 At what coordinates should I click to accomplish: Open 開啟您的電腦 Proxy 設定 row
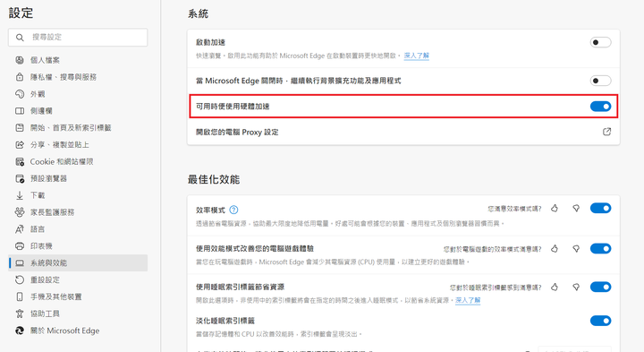point(403,132)
